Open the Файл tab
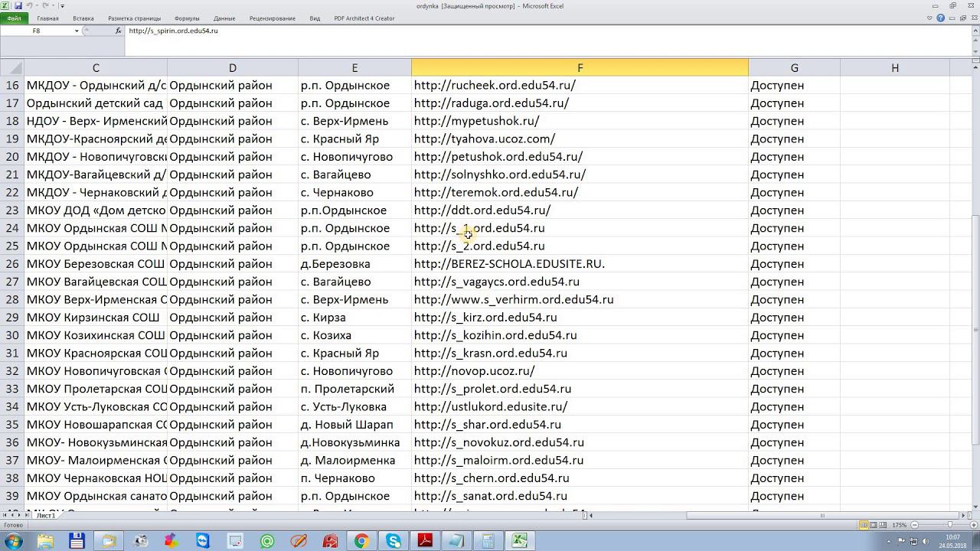Screen dimensions: 980x551 coord(15,18)
